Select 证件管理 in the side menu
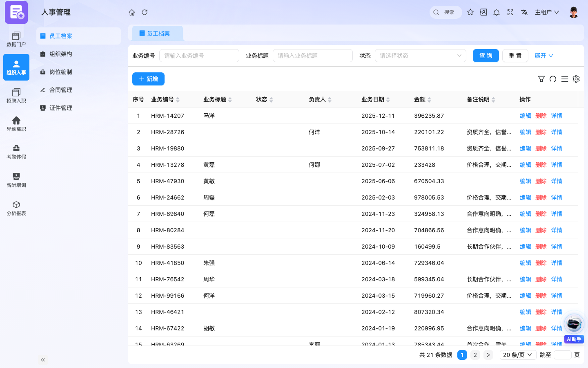 click(x=78, y=108)
